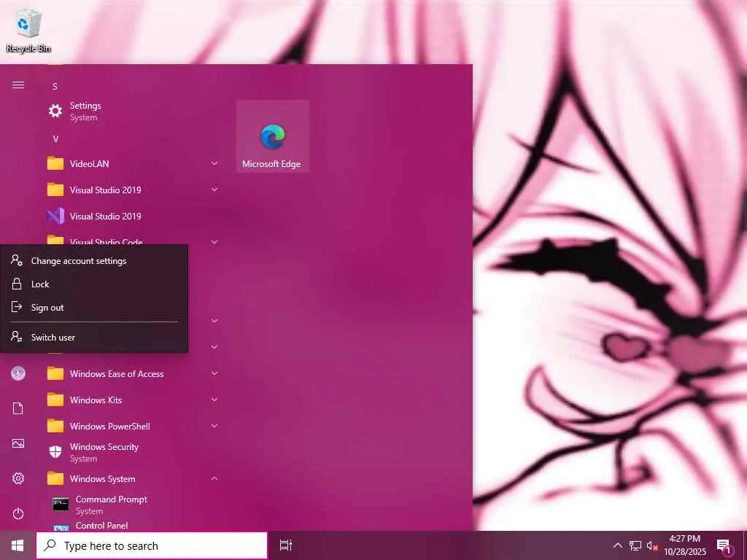Select Switch user in the user menu
The width and height of the screenshot is (747, 560).
(94, 337)
